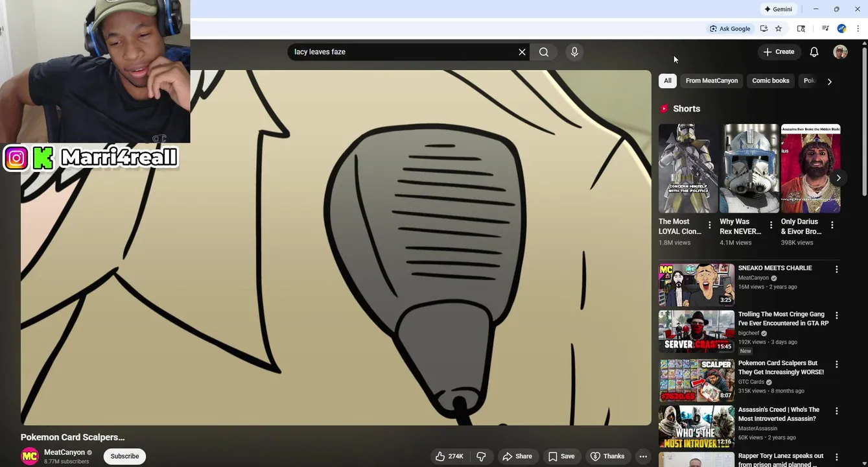Click the magnifier search button
868x467 pixels.
544,52
